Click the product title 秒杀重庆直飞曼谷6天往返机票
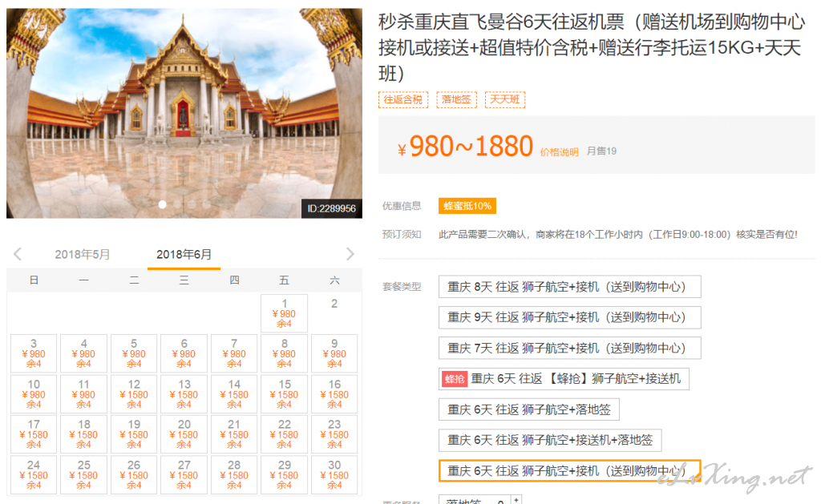 [x=592, y=47]
